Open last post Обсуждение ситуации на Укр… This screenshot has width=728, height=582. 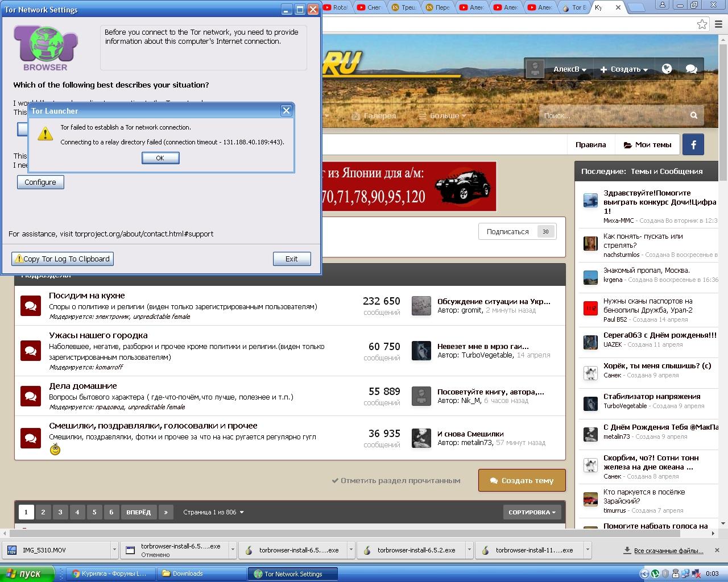494,301
